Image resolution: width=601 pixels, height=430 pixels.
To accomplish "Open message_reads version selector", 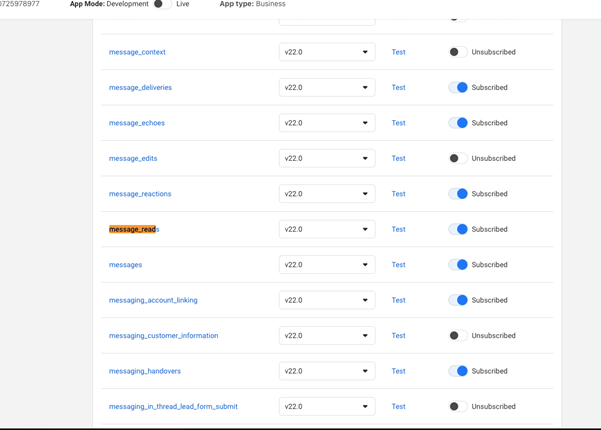I will pyautogui.click(x=327, y=229).
